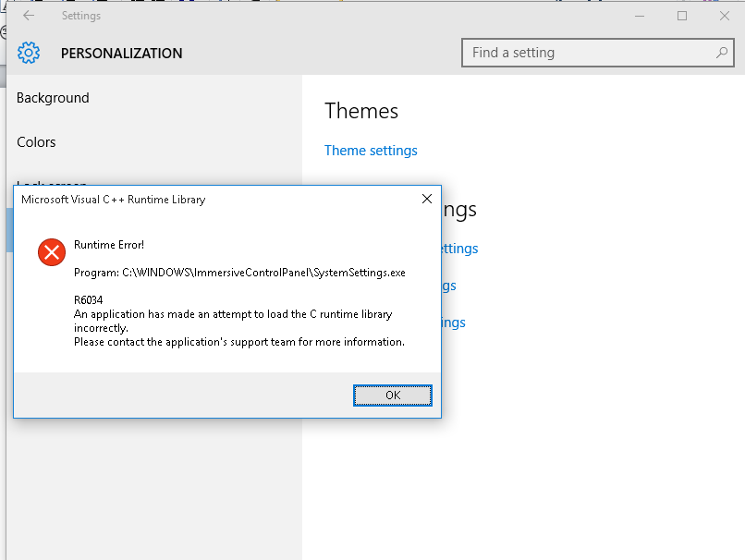Click the Runtime Error! text

point(109,245)
